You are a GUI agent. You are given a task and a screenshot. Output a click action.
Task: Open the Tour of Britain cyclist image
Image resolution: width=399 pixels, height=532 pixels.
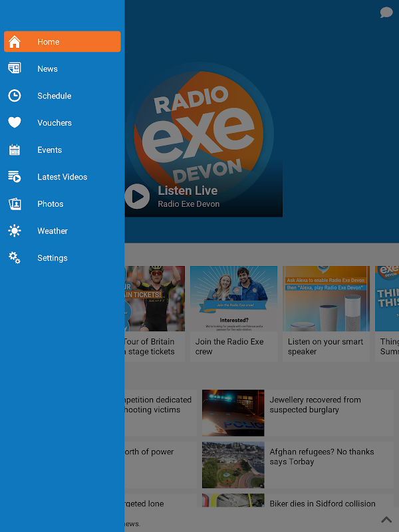click(x=155, y=298)
